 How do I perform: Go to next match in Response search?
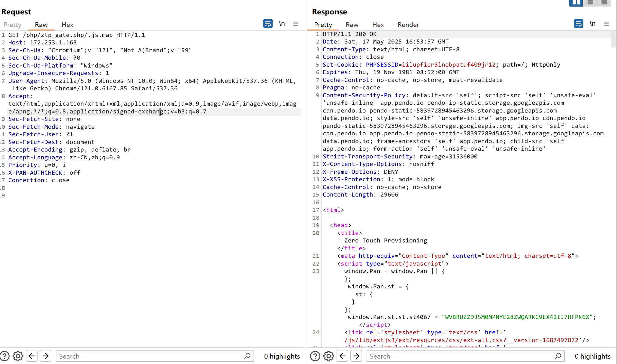coord(356,356)
